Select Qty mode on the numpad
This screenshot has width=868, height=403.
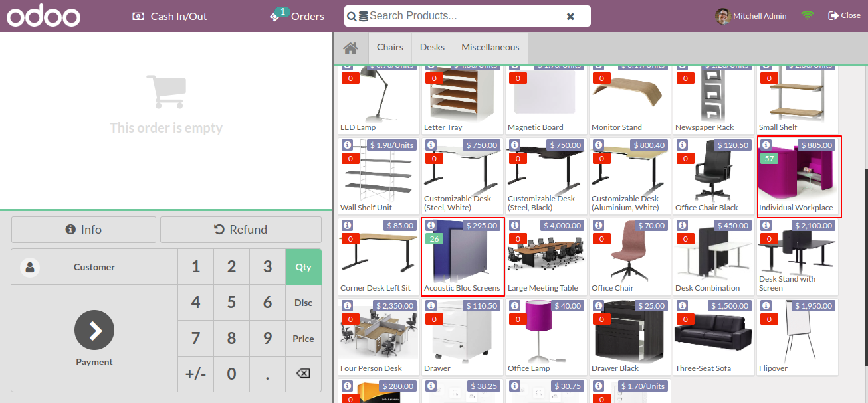(303, 267)
